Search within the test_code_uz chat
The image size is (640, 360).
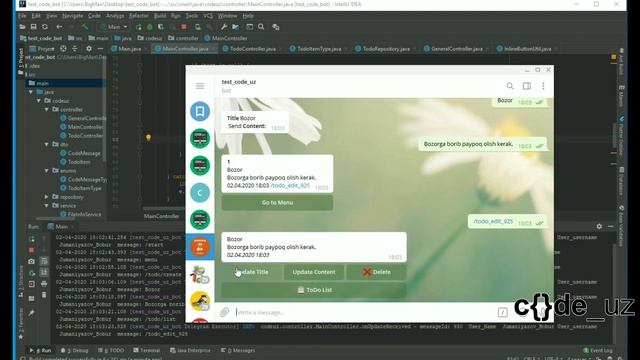tap(510, 86)
